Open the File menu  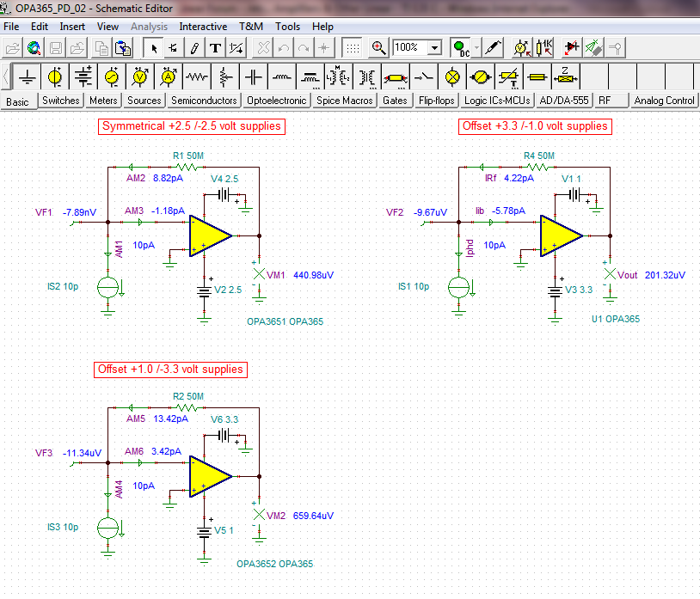coord(11,27)
